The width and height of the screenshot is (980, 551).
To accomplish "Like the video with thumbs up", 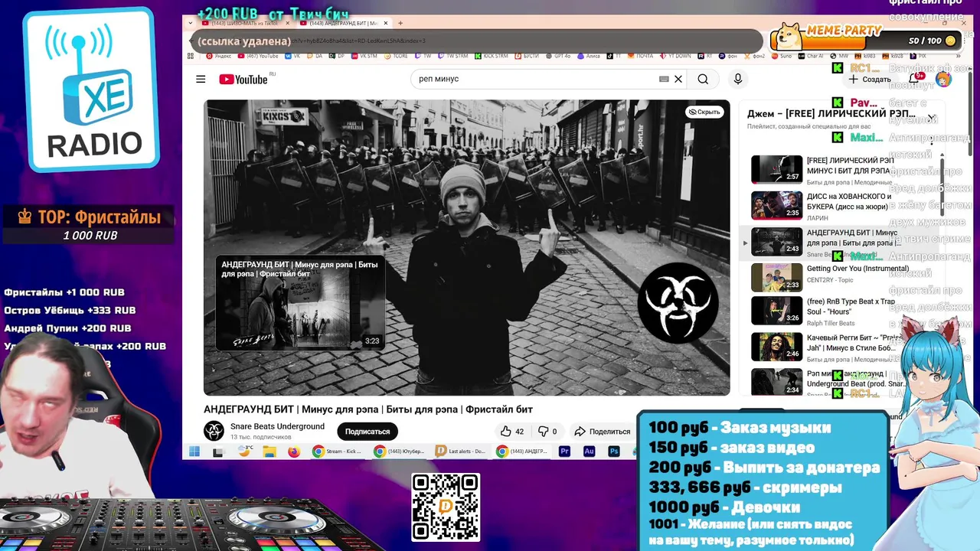I will [512, 432].
